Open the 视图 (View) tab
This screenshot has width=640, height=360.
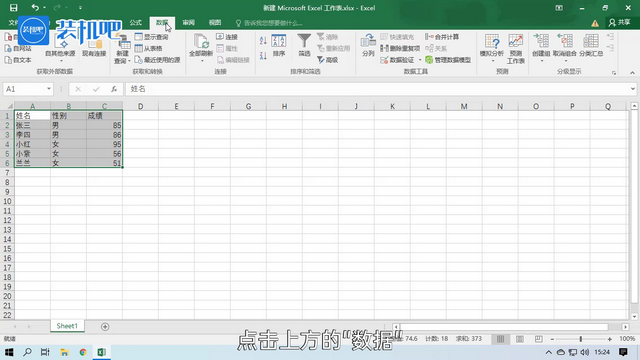pyautogui.click(x=215, y=22)
